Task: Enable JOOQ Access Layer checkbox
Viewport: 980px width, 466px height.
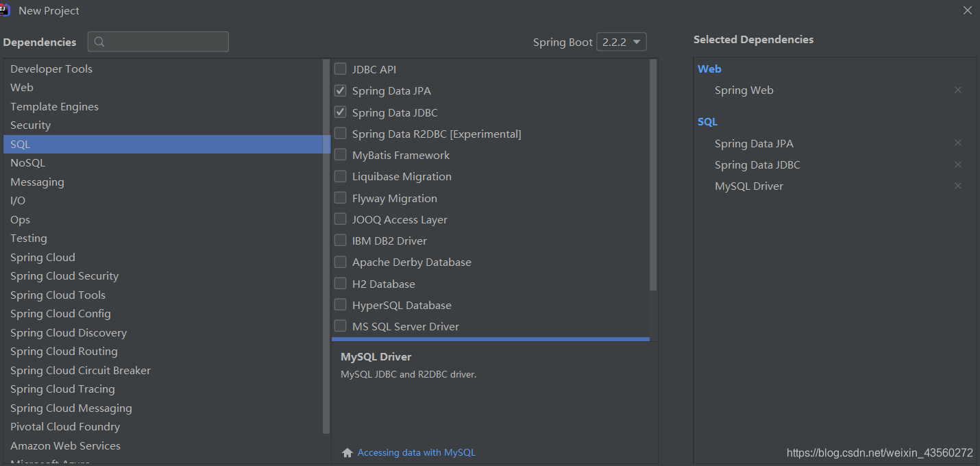Action: point(340,219)
